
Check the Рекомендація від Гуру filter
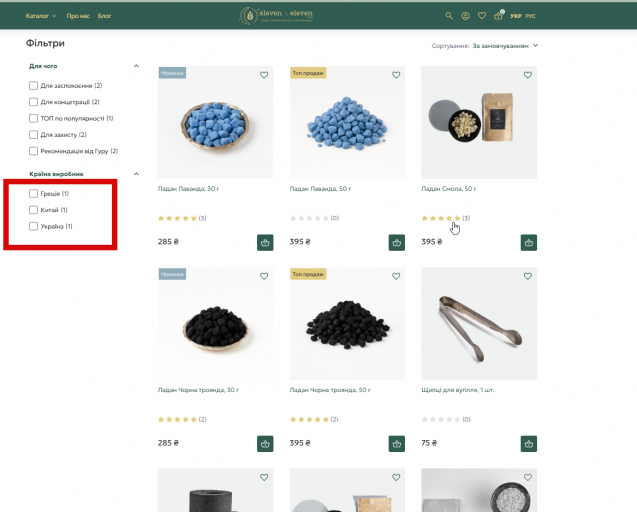(x=33, y=151)
